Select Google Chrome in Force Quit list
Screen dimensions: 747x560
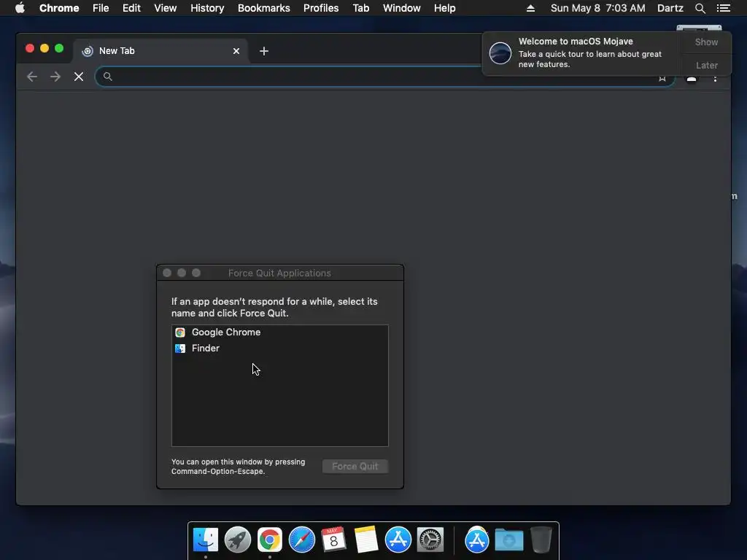[x=279, y=332]
